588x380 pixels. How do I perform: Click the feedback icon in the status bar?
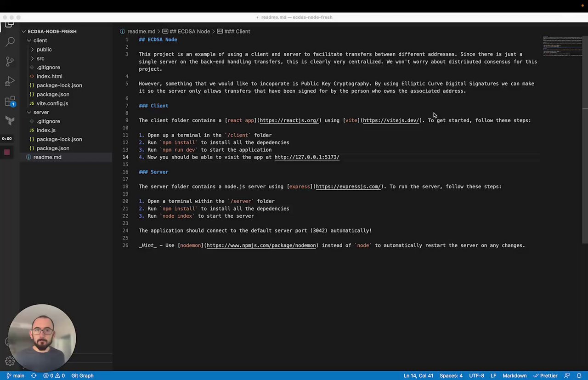click(x=567, y=375)
